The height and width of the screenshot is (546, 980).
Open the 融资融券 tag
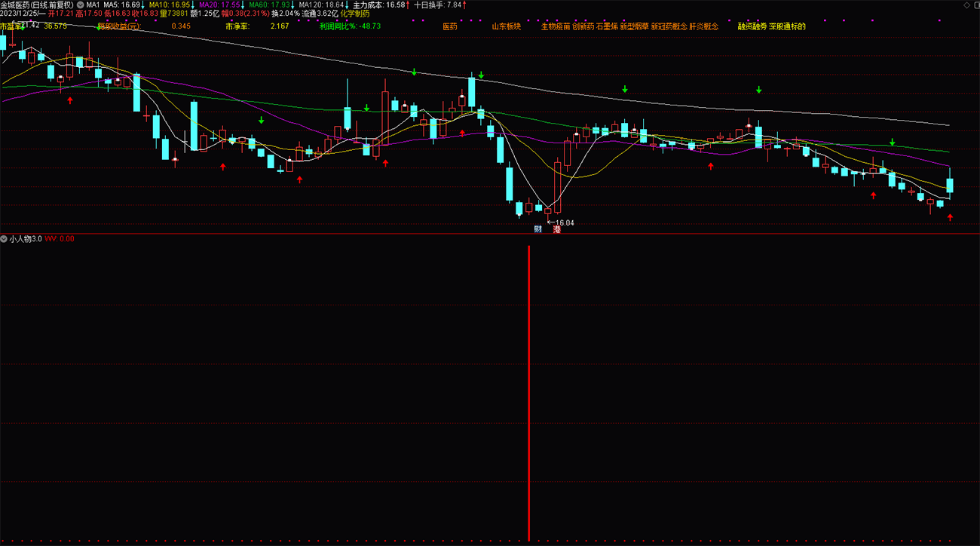click(x=752, y=26)
